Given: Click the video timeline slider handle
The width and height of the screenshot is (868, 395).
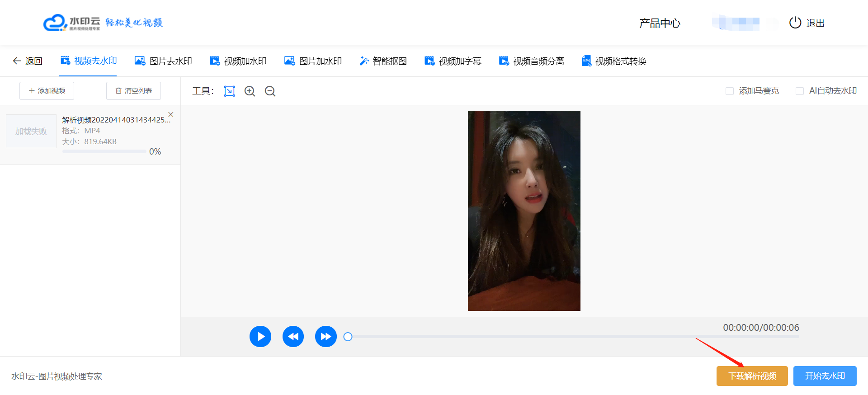Looking at the screenshot, I should click(x=348, y=337).
